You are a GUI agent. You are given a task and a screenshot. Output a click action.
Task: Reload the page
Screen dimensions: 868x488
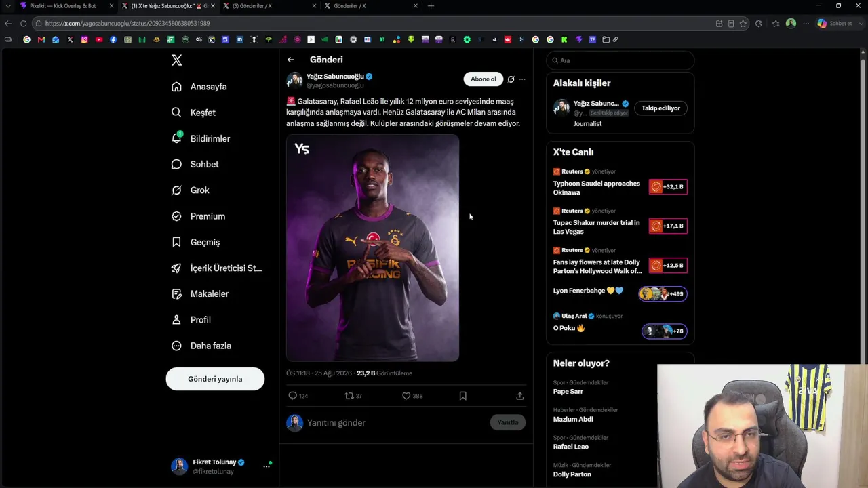(x=23, y=24)
